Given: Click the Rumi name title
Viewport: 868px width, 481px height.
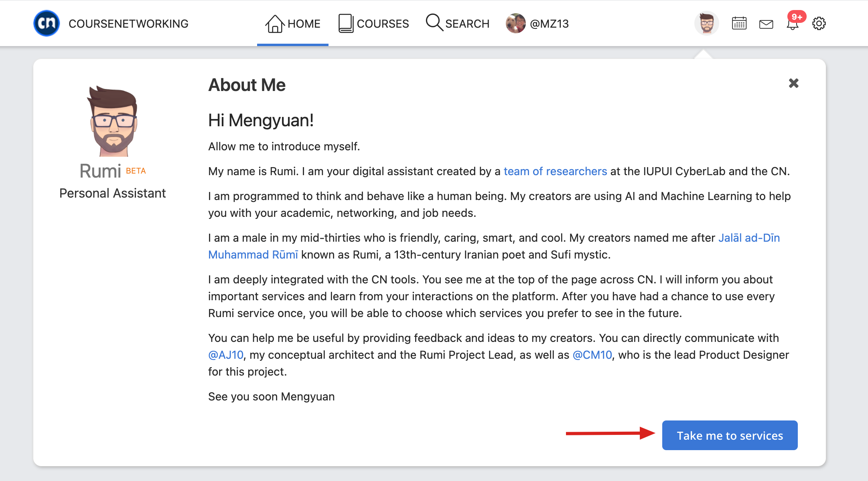Looking at the screenshot, I should tap(100, 171).
